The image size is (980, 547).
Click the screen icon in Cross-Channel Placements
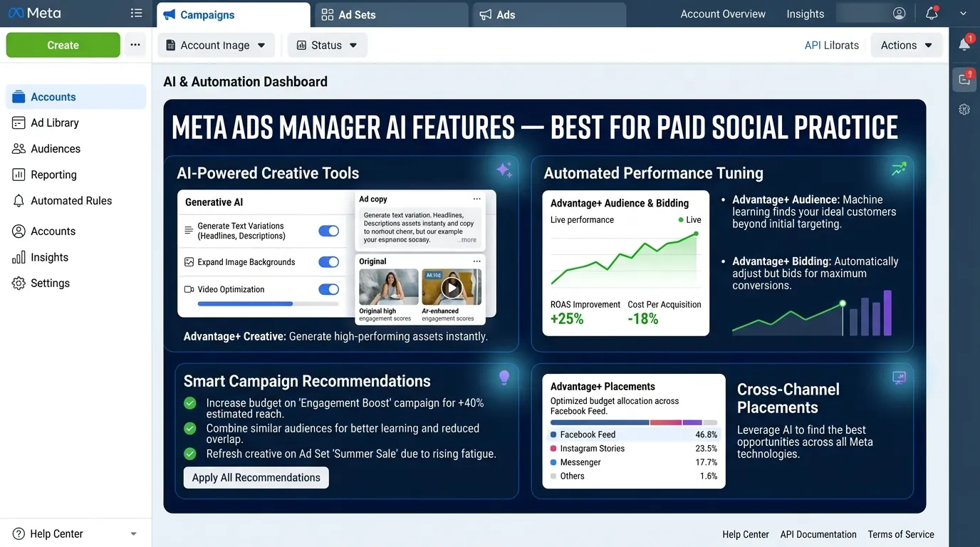(899, 377)
